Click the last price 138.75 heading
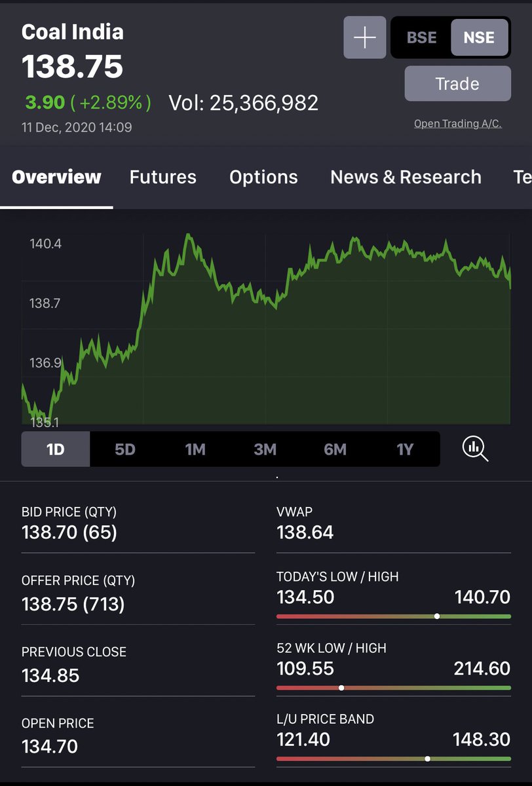532x786 pixels. click(72, 67)
